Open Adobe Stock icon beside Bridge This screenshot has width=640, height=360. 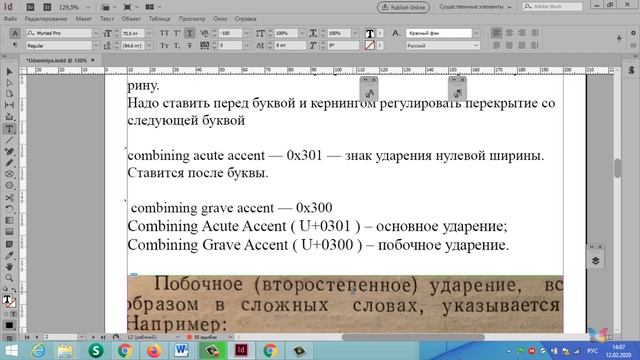[47, 7]
